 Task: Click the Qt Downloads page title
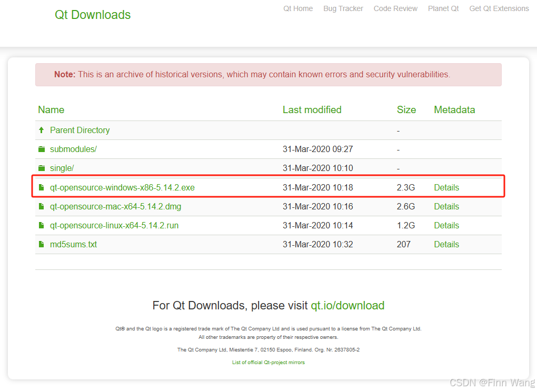click(x=93, y=15)
